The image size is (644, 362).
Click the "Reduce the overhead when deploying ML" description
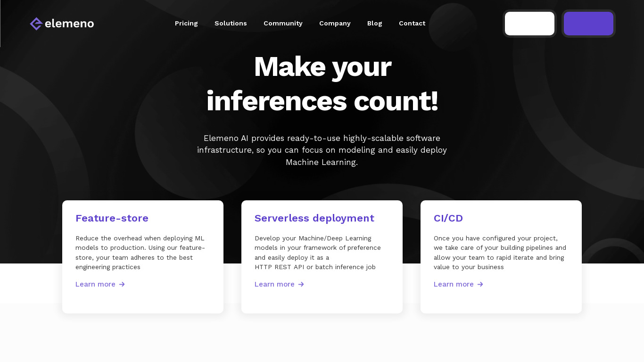click(140, 253)
